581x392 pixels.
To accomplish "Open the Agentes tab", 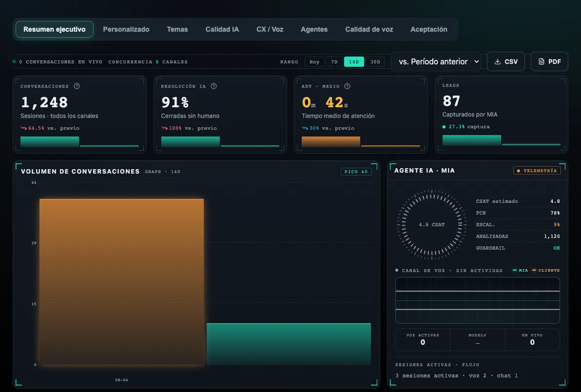I will (314, 29).
